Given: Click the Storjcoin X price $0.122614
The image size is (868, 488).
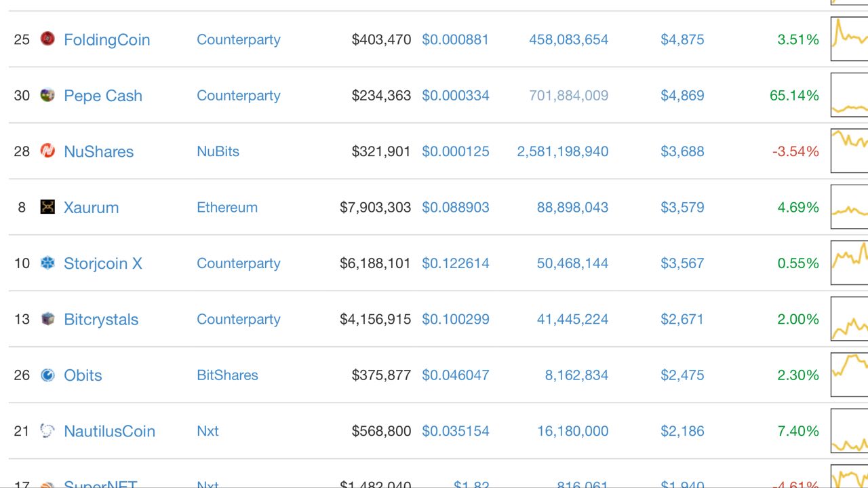Looking at the screenshot, I should pyautogui.click(x=456, y=263).
